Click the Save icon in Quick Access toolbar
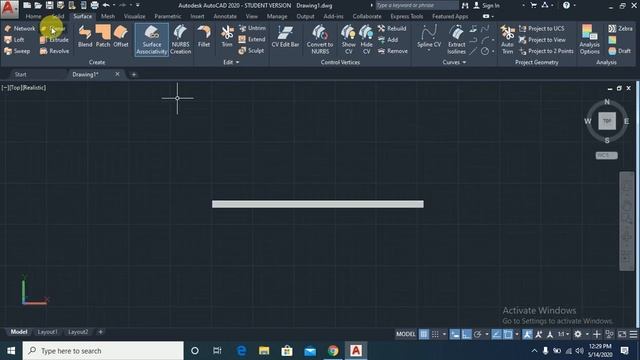This screenshot has height=360, width=640. [49, 5]
